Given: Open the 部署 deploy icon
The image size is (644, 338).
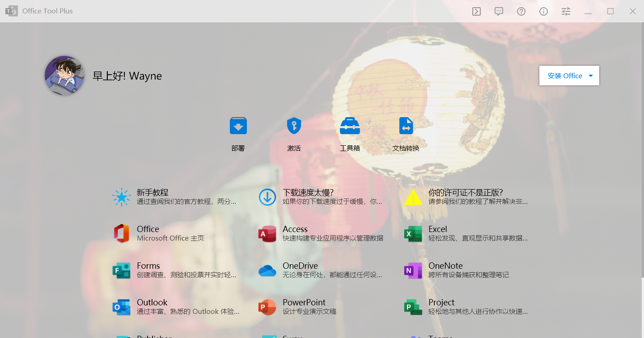Looking at the screenshot, I should tap(238, 126).
